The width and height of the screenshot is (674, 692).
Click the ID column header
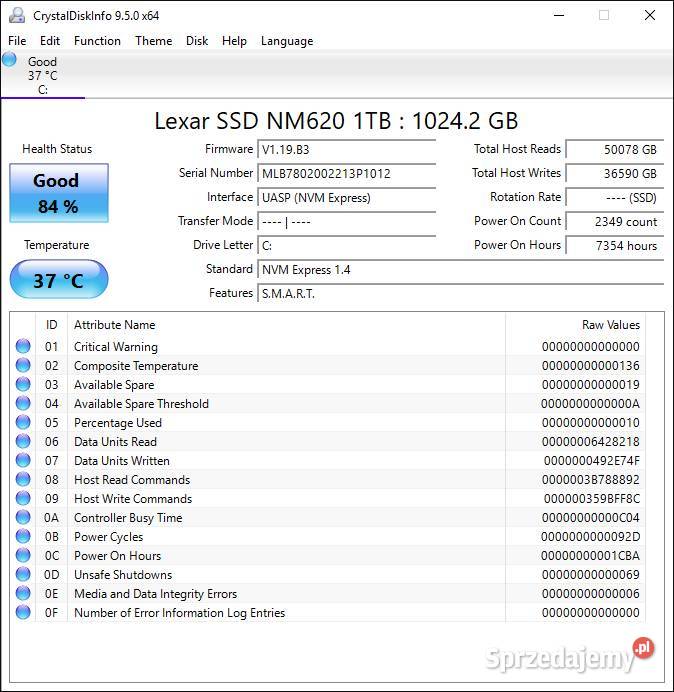click(51, 325)
